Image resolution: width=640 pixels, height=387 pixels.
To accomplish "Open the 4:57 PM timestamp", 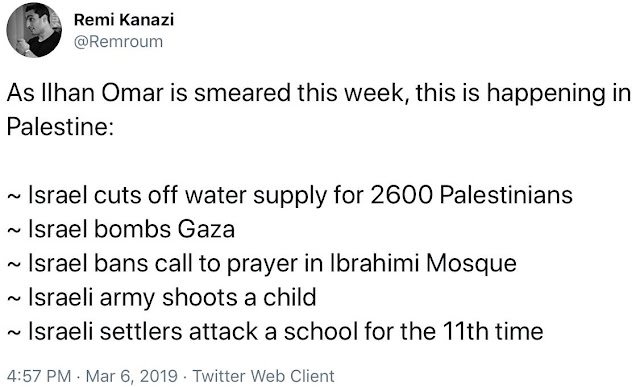I will [39, 376].
